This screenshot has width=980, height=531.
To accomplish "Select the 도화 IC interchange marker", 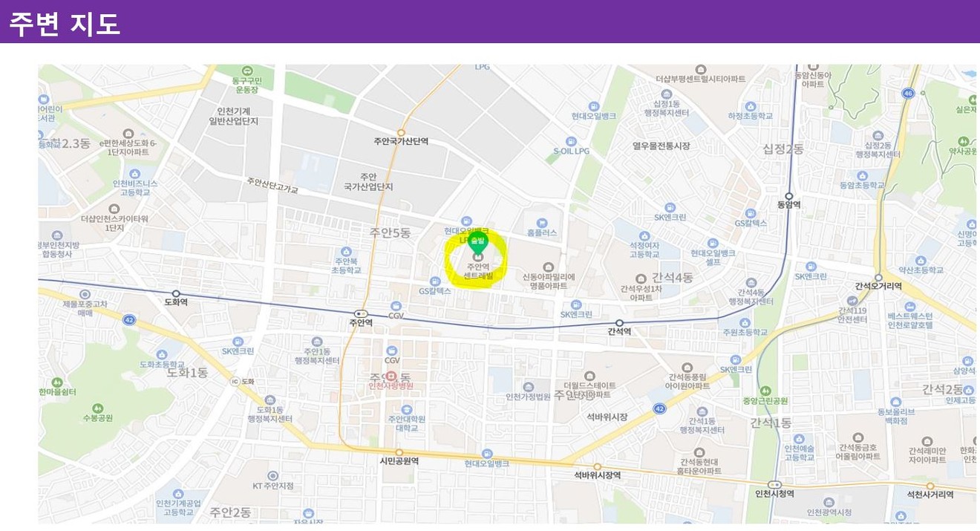I will [x=235, y=382].
